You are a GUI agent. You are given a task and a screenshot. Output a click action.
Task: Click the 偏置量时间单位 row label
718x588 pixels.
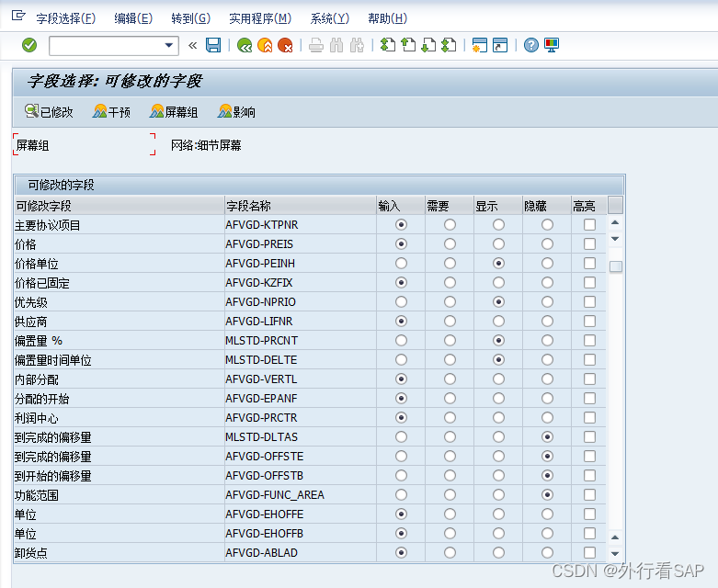(53, 360)
